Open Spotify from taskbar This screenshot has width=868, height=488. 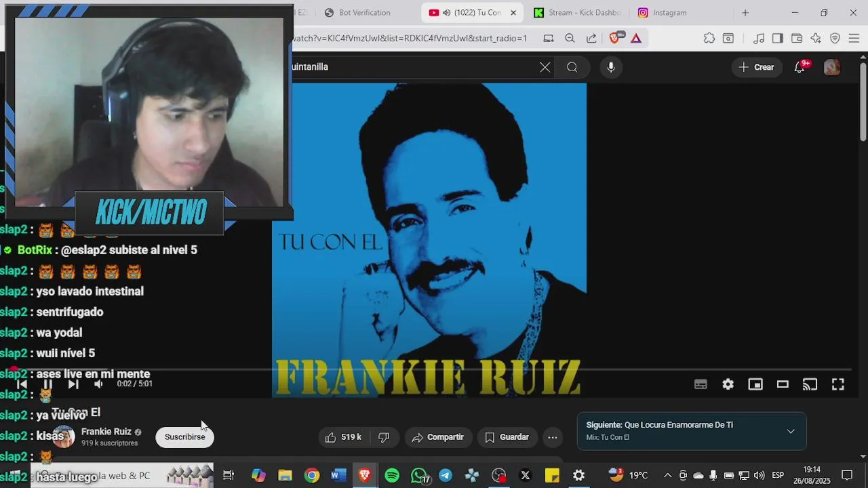point(392,476)
